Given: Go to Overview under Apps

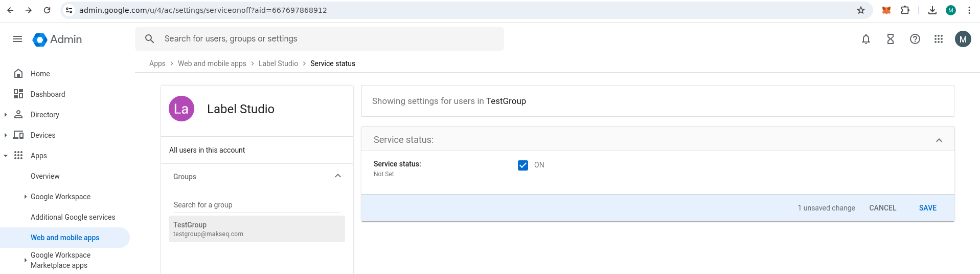Looking at the screenshot, I should [45, 176].
